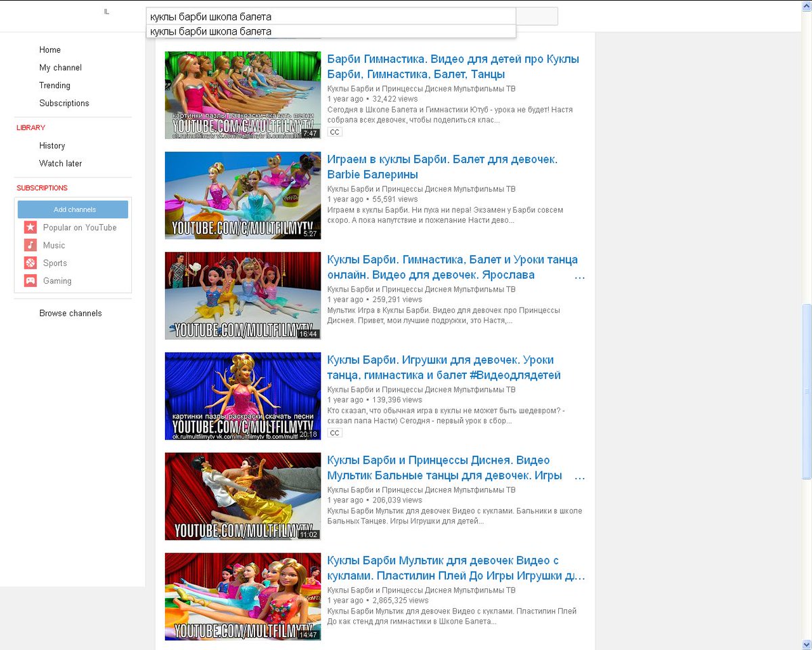Click the page vertical scrollbar thumb
The image size is (812, 650).
tap(806, 391)
